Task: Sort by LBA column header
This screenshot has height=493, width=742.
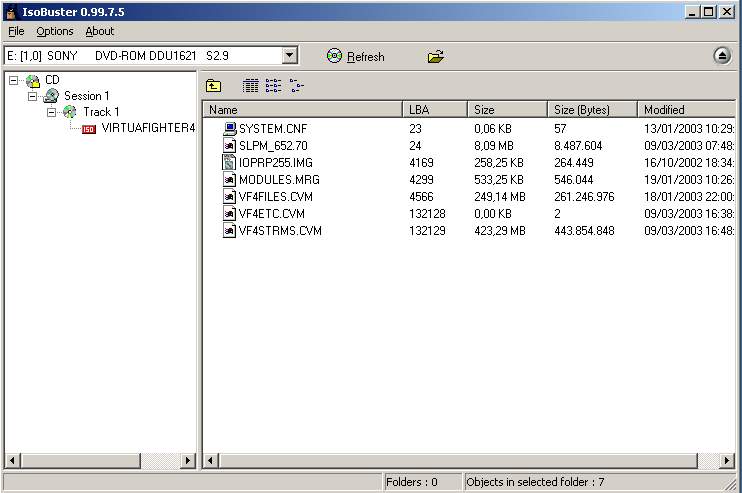Action: (x=435, y=110)
